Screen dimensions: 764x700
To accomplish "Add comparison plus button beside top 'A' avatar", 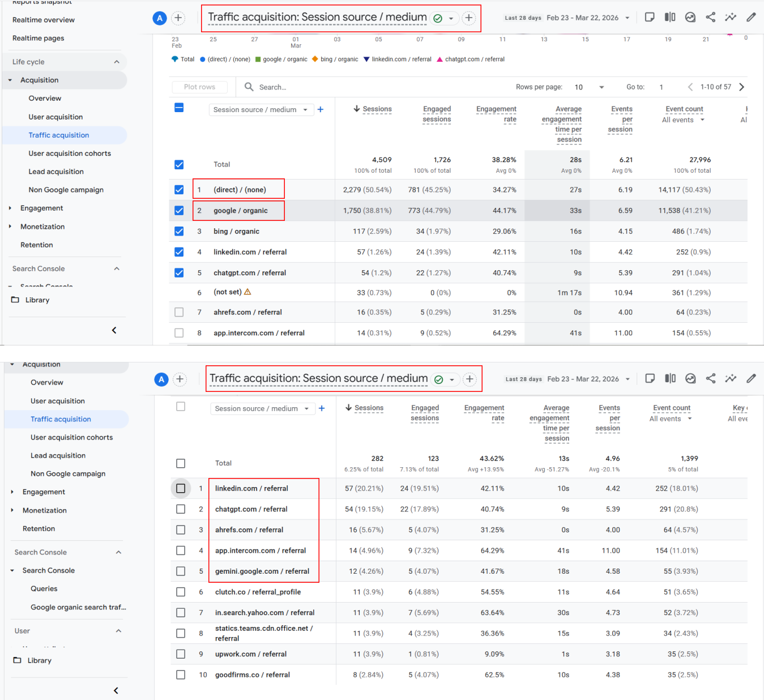I will (x=178, y=18).
